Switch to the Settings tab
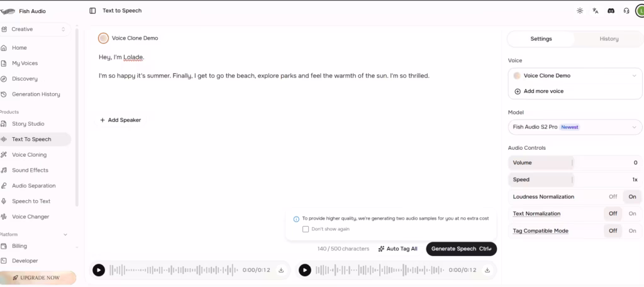The width and height of the screenshot is (644, 287). (x=541, y=38)
